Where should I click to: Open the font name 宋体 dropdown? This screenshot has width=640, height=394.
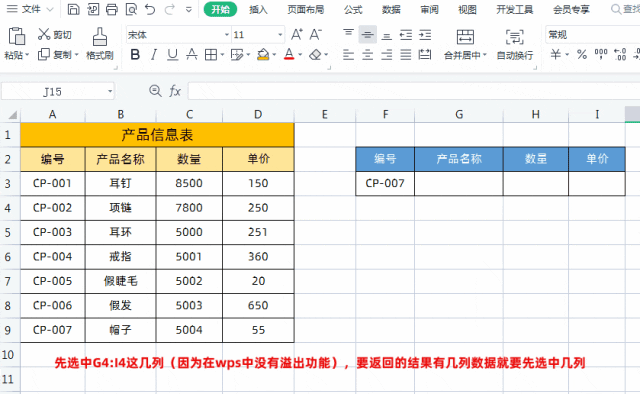[227, 35]
